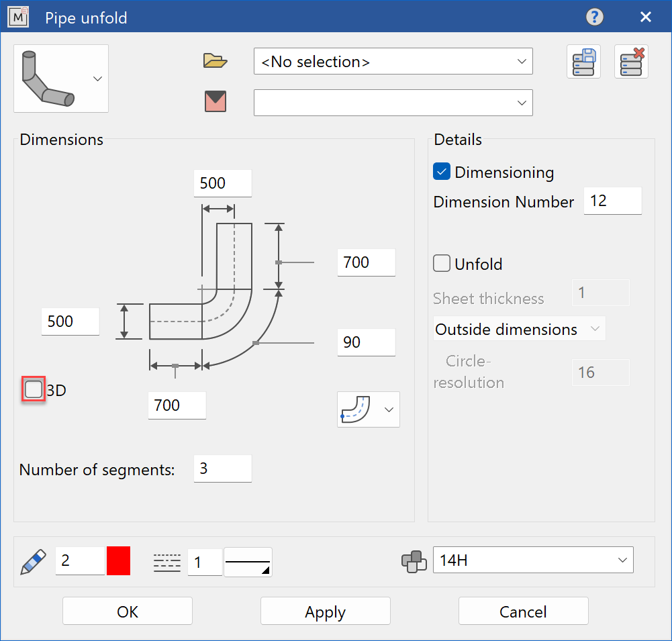The width and height of the screenshot is (672, 641).
Task: Click the OK button
Action: point(128,611)
